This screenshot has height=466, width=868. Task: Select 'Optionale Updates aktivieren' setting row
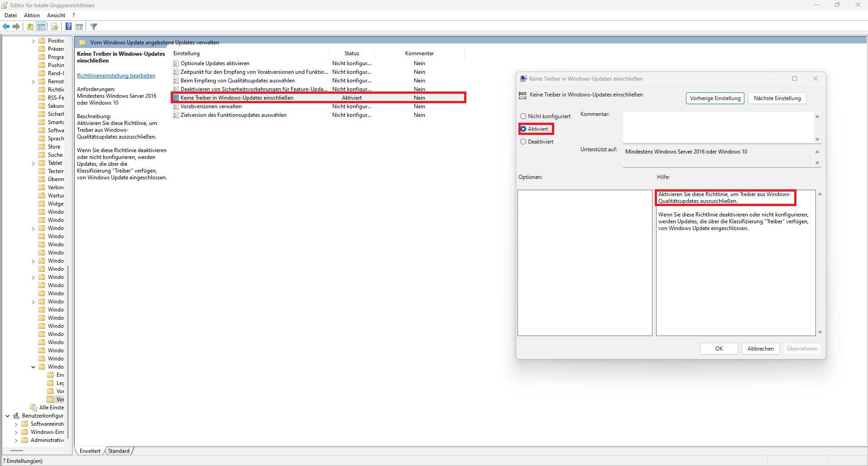tap(318, 63)
